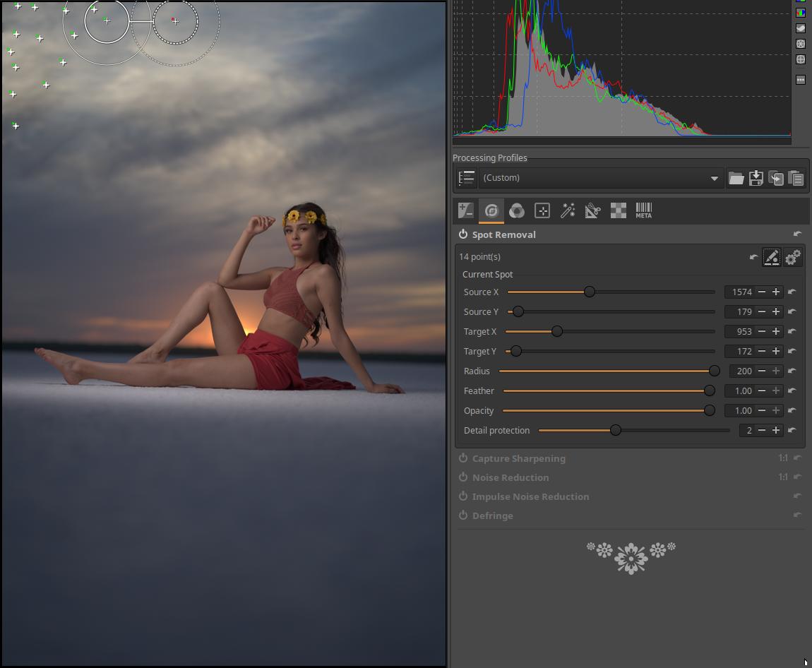Image resolution: width=812 pixels, height=668 pixels.
Task: Expand the Capture Sharpening section
Action: coord(518,458)
